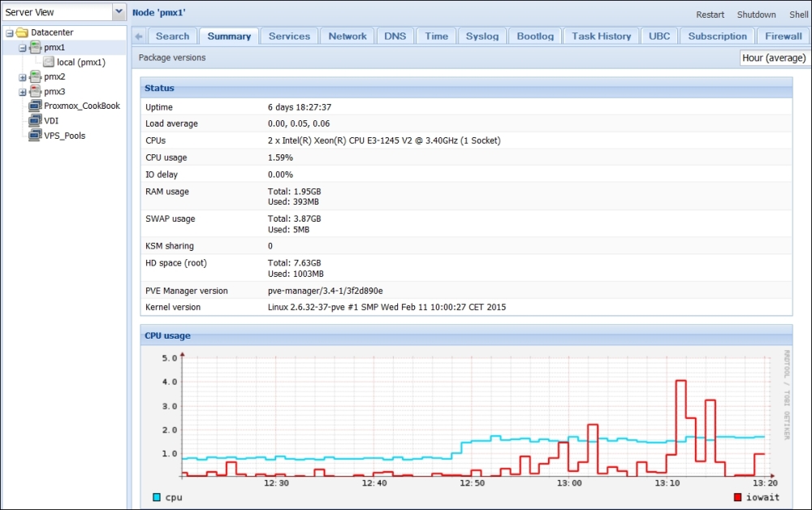Click the RAM usage Total: 1.95GB text
Viewport: 812px width, 510px height.
coord(294,192)
